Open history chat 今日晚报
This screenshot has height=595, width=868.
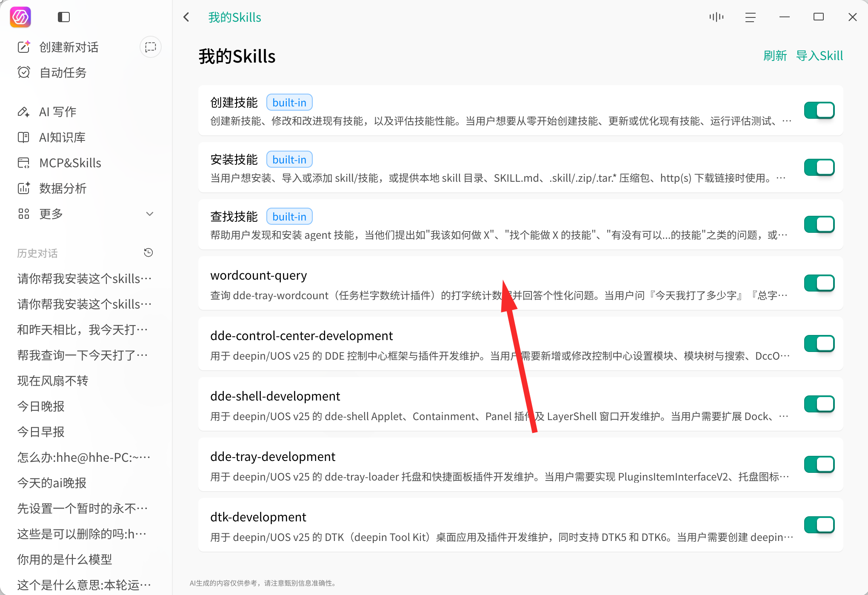(x=41, y=406)
